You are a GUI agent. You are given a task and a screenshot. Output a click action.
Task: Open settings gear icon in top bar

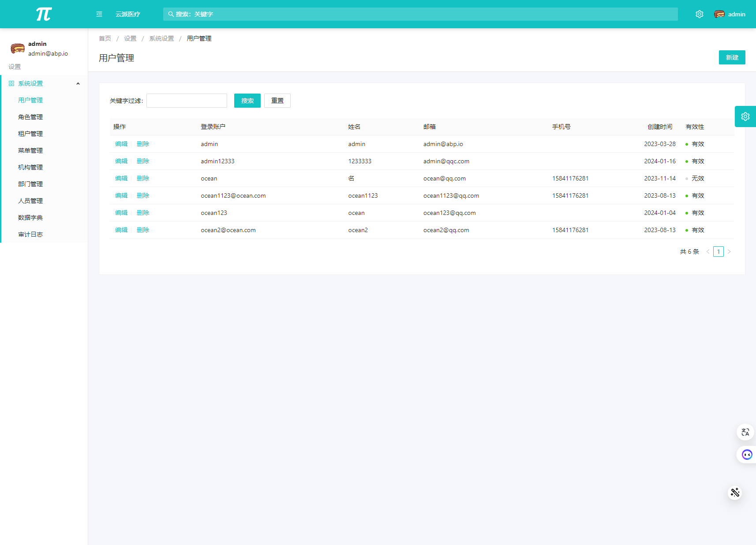click(700, 14)
